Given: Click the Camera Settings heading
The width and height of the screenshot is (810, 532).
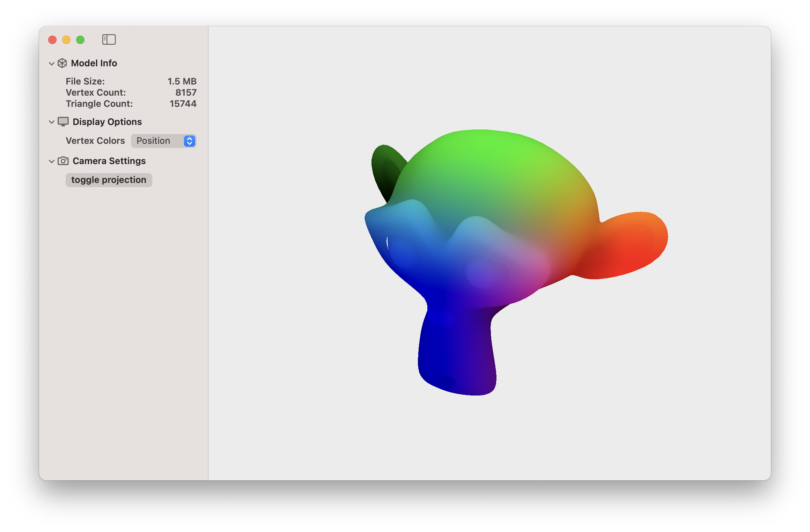Looking at the screenshot, I should [x=109, y=161].
